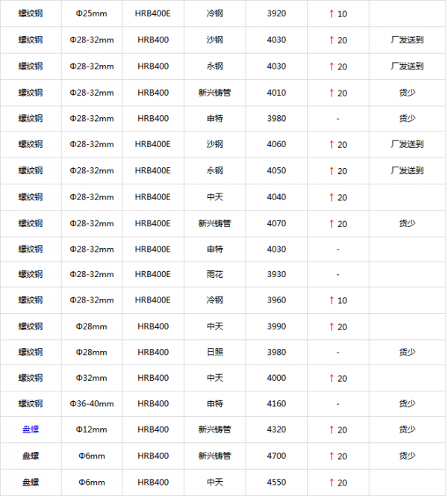This screenshot has width=448, height=496.
Task: Select ↑20 change in the 4320 row
Action: (x=338, y=430)
